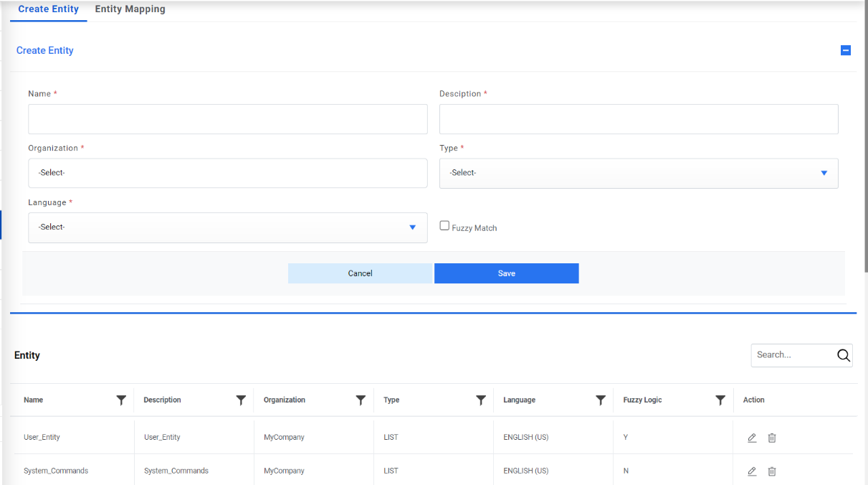The image size is (868, 485).
Task: Filter the Language column
Action: [x=601, y=400]
